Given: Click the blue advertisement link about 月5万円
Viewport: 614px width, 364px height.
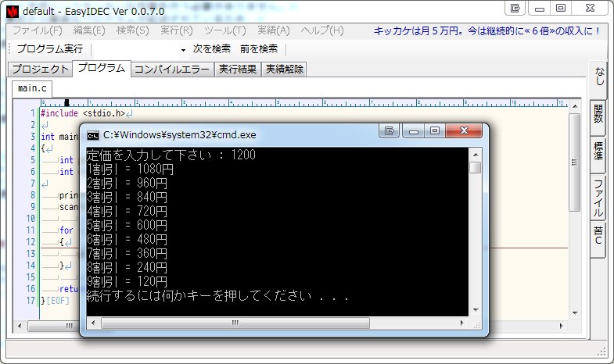Looking at the screenshot, I should (x=487, y=31).
